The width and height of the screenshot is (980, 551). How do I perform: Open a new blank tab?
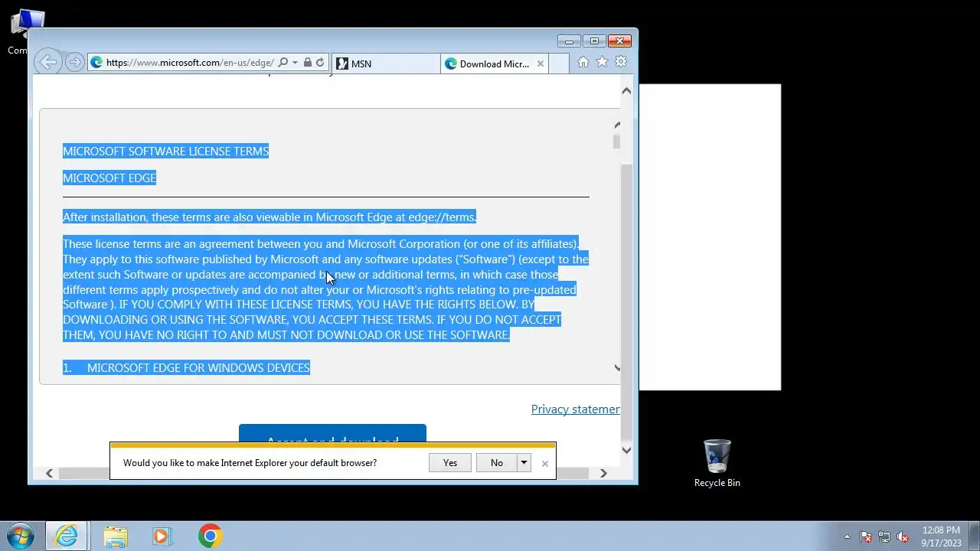559,64
